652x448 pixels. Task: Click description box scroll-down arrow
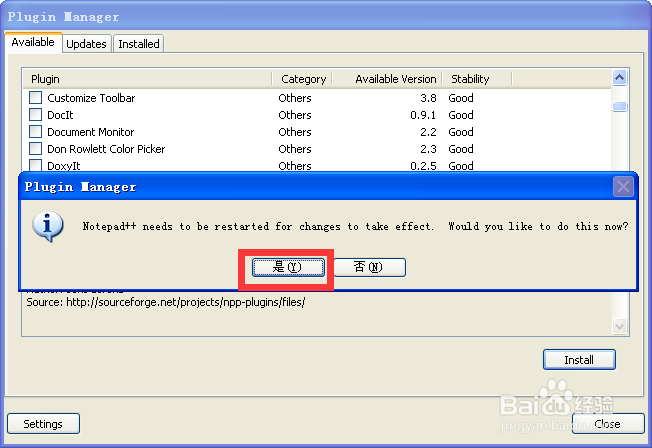point(620,326)
